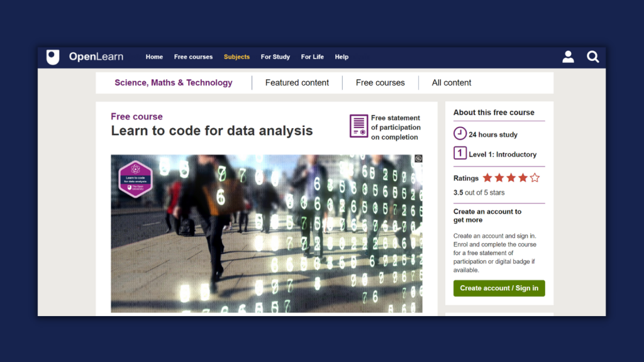Switch to the All content tab
644x362 pixels.
click(x=452, y=83)
